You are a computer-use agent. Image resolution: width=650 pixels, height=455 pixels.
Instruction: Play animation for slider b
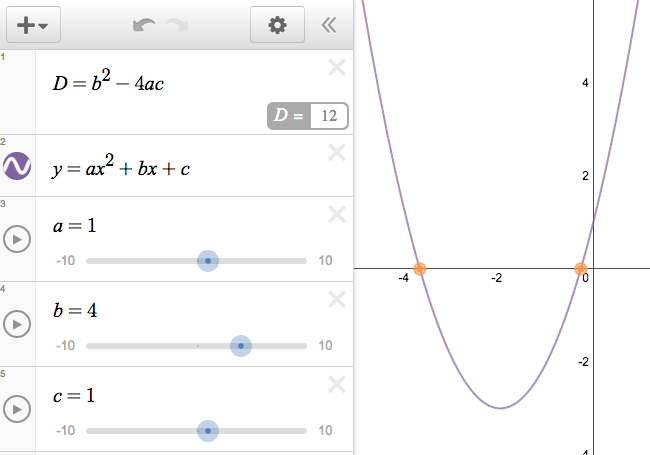[x=17, y=324]
